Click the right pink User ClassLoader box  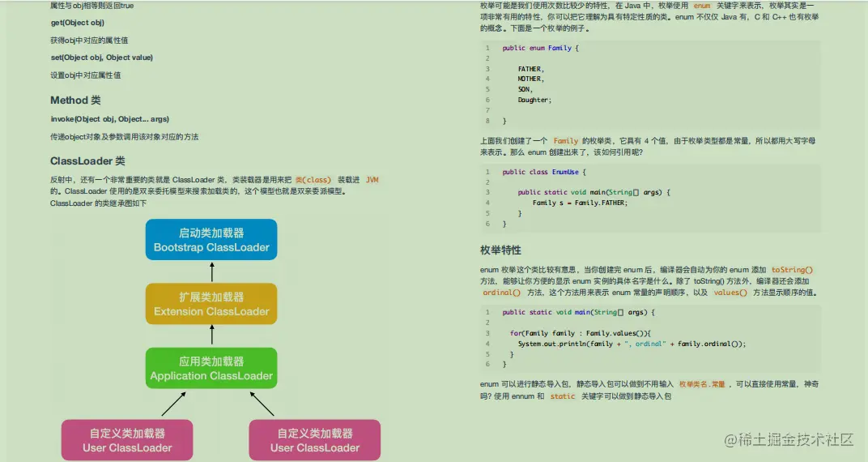click(x=315, y=440)
